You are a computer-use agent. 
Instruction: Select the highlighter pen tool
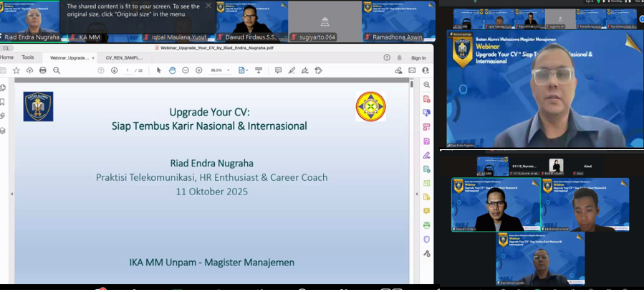click(292, 70)
